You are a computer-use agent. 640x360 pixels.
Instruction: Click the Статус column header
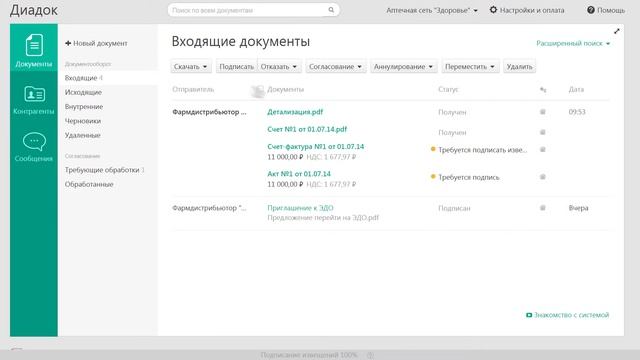[448, 89]
